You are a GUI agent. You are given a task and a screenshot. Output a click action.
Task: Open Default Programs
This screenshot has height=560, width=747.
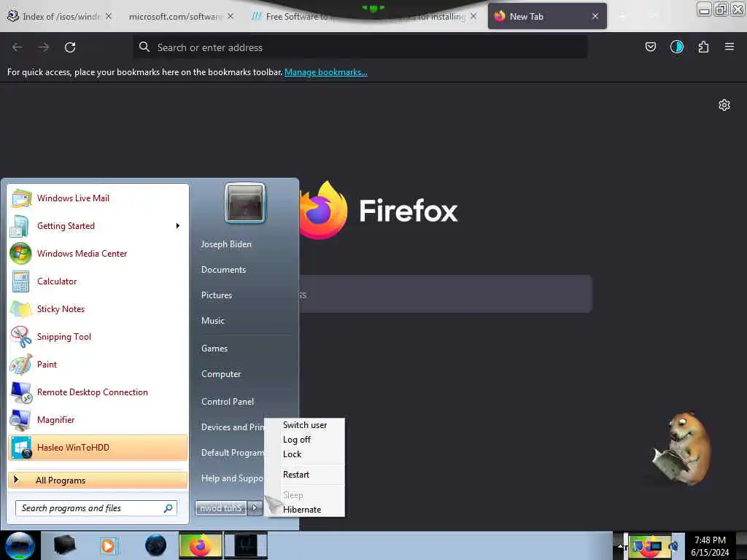tap(231, 453)
